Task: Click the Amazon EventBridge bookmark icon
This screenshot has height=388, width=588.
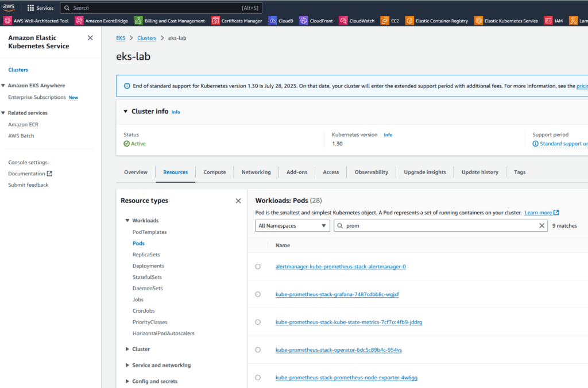Action: (x=79, y=21)
